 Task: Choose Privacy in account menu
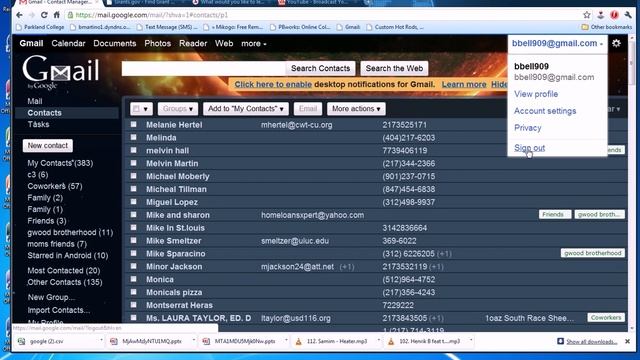pos(527,128)
